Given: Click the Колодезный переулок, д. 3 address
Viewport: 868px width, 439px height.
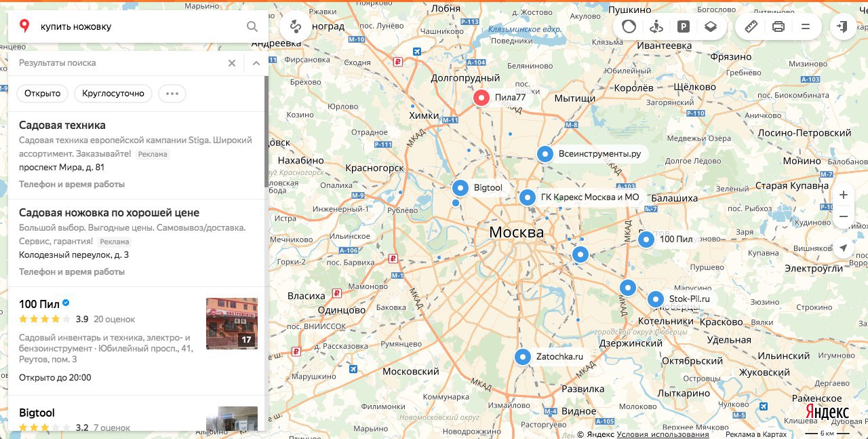Looking at the screenshot, I should coord(74,255).
